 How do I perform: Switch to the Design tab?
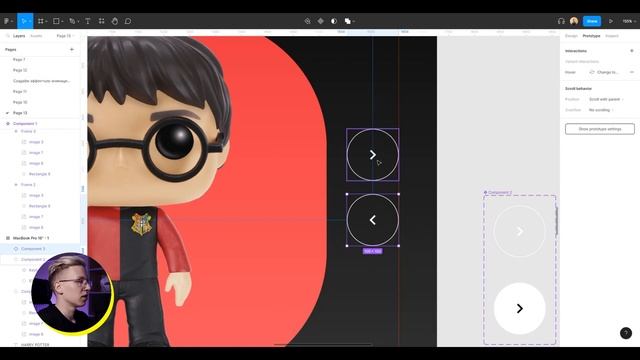tap(571, 36)
